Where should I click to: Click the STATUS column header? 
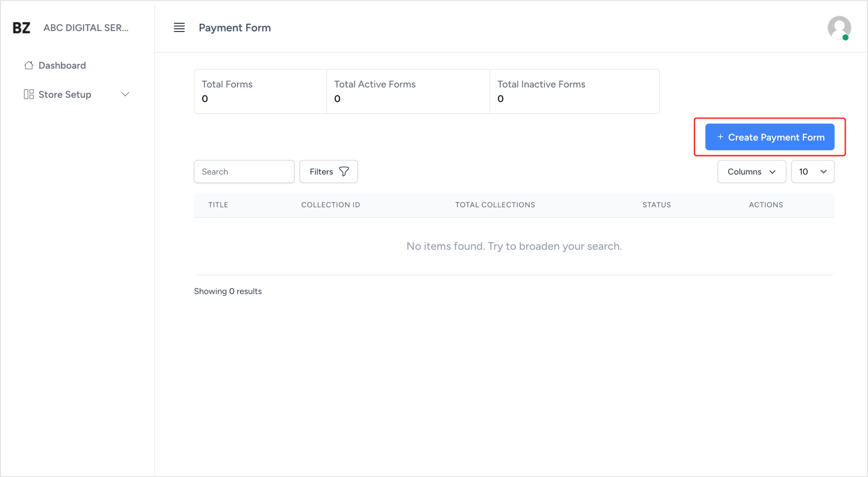pyautogui.click(x=656, y=205)
